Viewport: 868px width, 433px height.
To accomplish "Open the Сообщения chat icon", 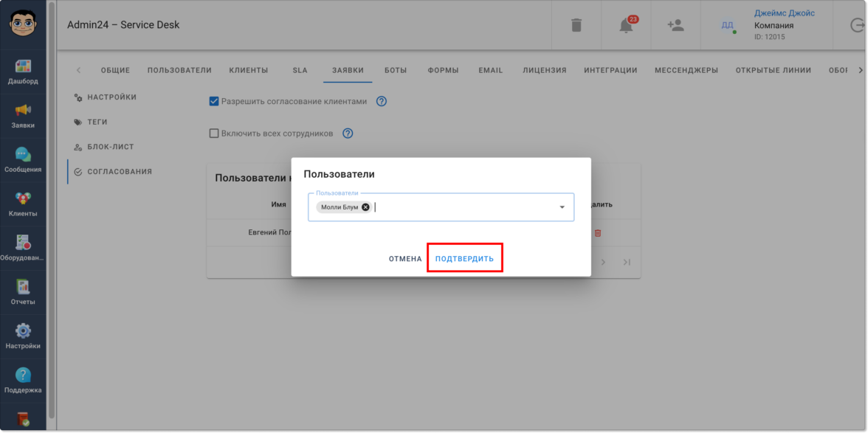I will pos(23,154).
